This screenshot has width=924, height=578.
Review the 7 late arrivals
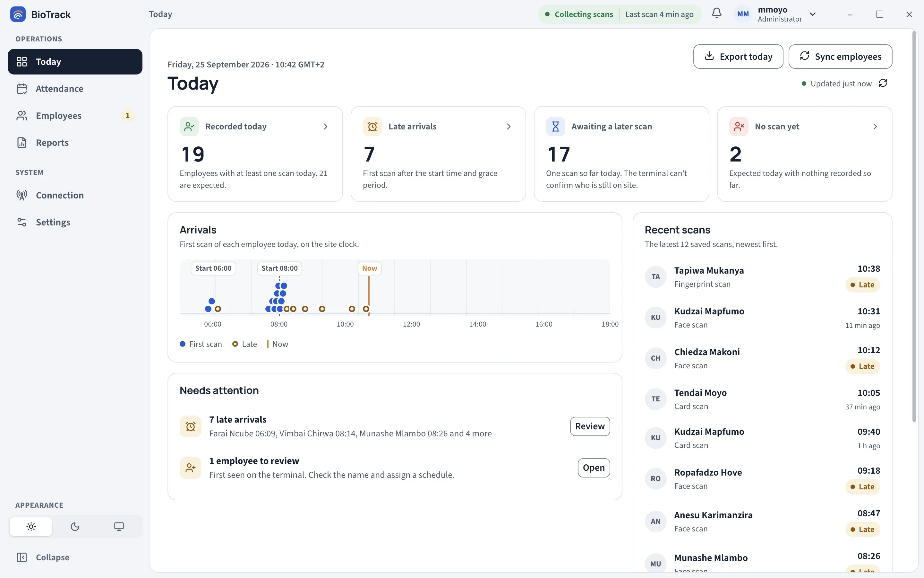[x=590, y=426]
